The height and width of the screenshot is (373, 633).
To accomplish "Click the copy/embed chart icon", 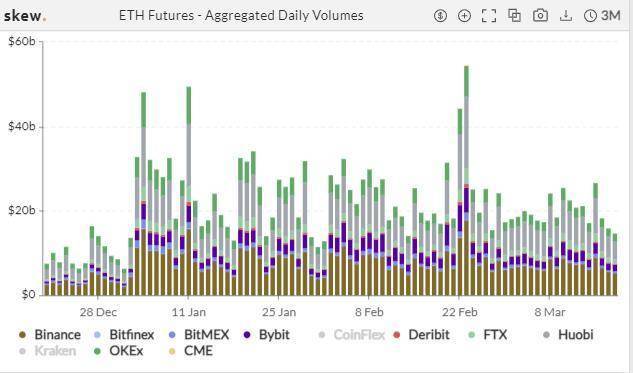I will [x=514, y=16].
